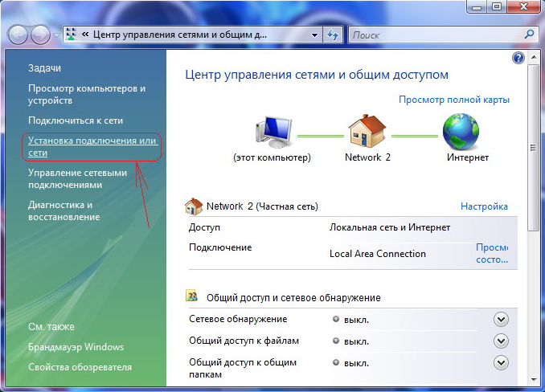Click the network icon in the address bar
This screenshot has width=545, height=392.
click(x=72, y=35)
